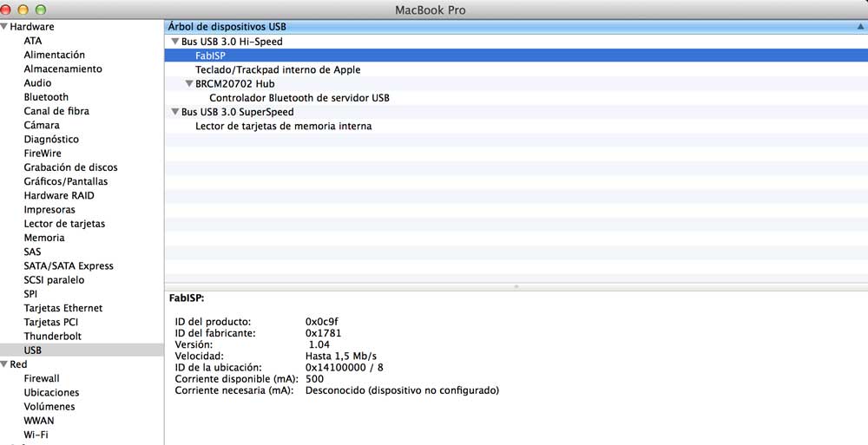Collapse Bus USB 3.0 SuperSpeed triangle
This screenshot has width=868, height=445.
pyautogui.click(x=175, y=112)
